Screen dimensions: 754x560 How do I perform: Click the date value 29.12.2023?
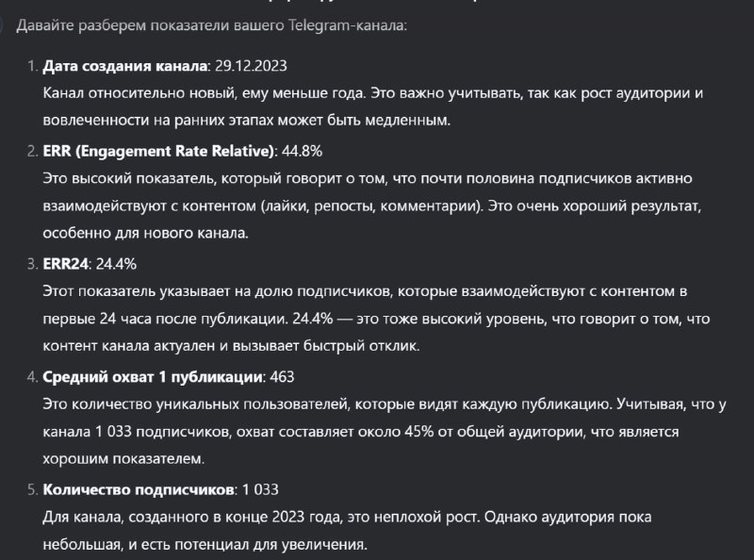(x=251, y=65)
